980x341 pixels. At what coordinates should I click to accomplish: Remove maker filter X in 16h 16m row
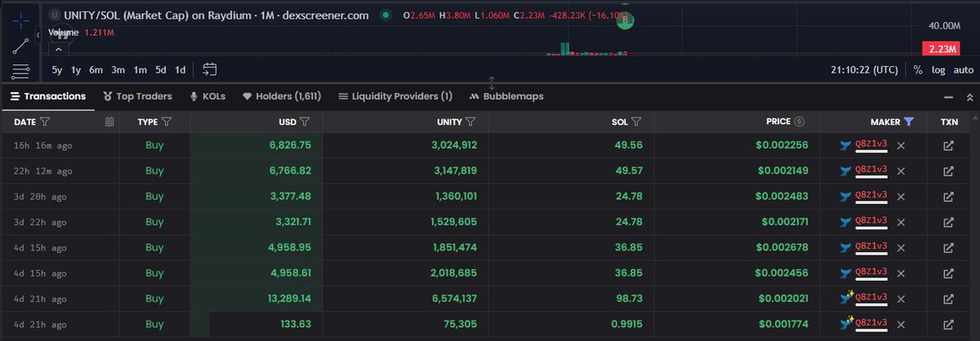click(x=901, y=146)
